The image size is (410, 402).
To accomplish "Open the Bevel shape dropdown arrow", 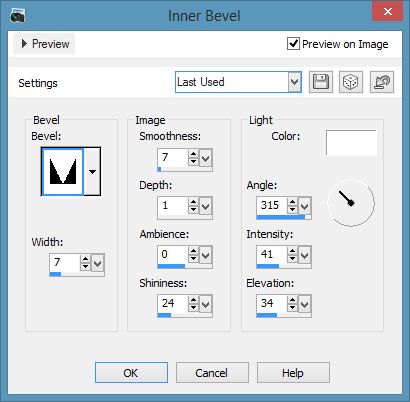I will click(92, 172).
